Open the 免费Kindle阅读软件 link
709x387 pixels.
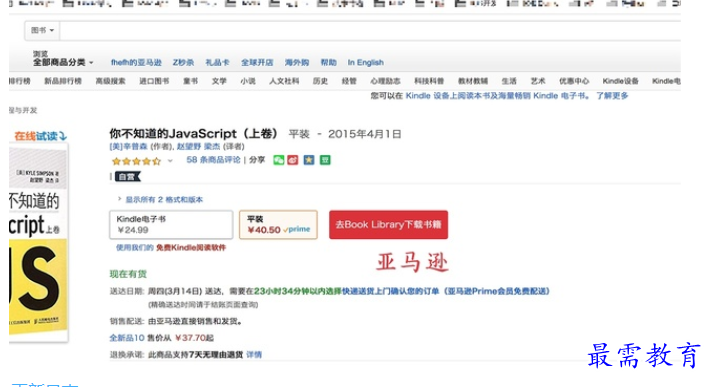191,247
